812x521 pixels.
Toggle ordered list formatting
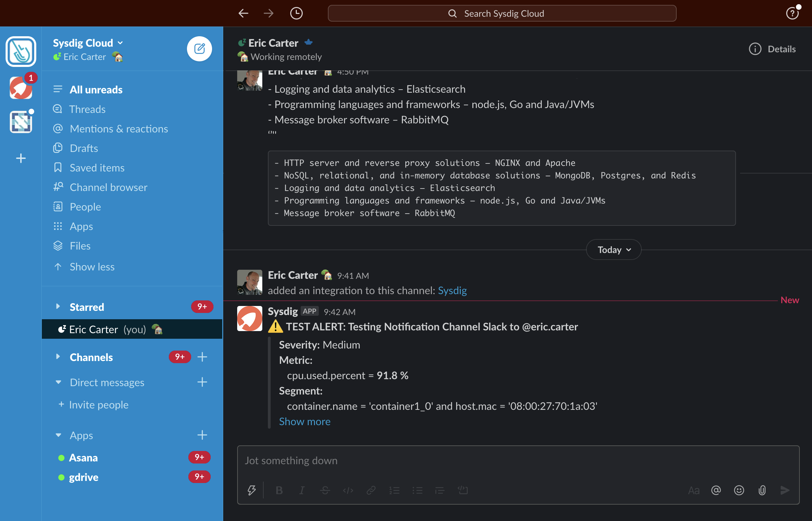[x=394, y=490]
